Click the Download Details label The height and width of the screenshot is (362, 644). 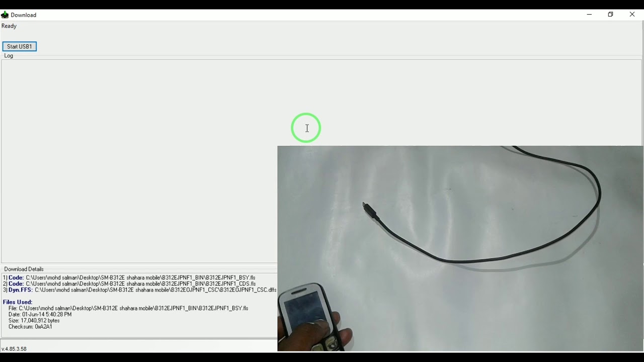click(24, 269)
